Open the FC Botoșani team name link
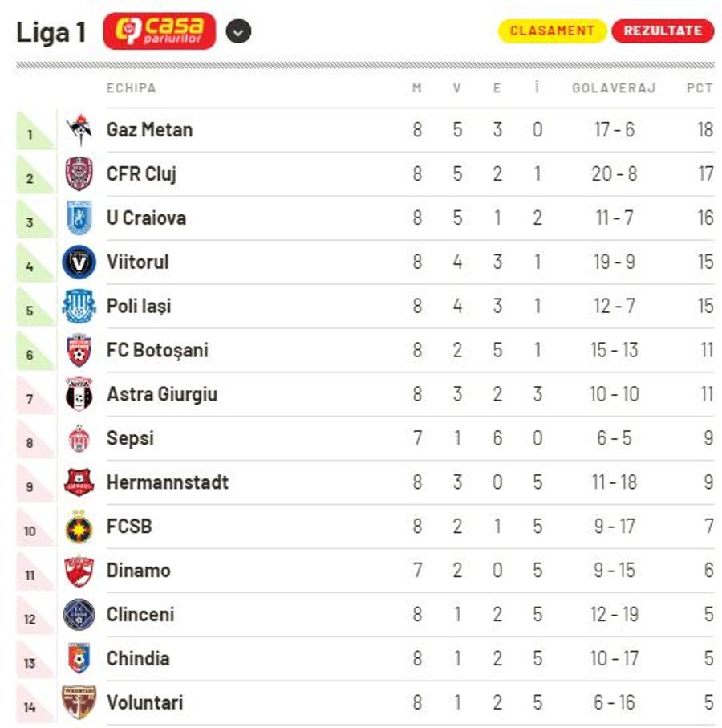Viewport: 722px width, 728px height. pos(157,350)
